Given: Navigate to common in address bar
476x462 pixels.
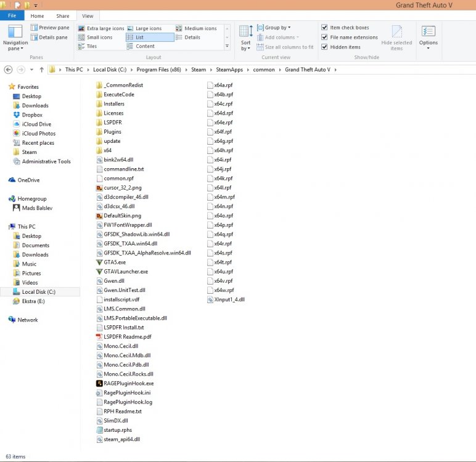Looking at the screenshot, I should pos(263,70).
